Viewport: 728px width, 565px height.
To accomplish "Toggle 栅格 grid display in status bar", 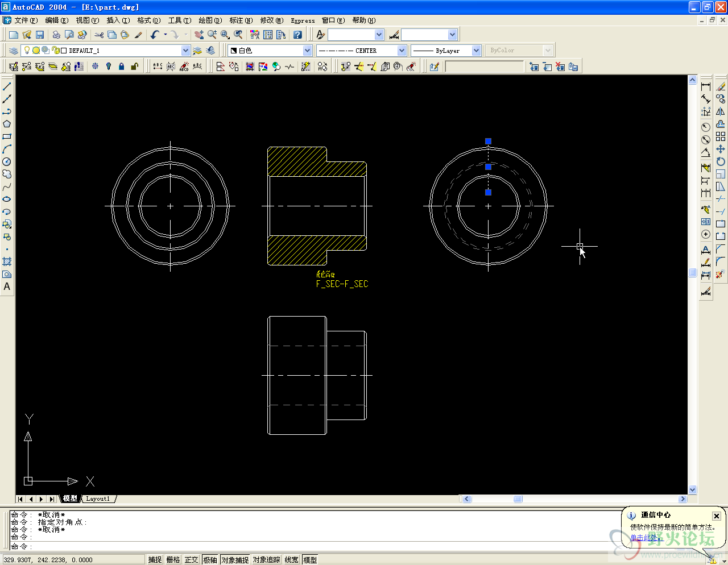I will coord(173,560).
